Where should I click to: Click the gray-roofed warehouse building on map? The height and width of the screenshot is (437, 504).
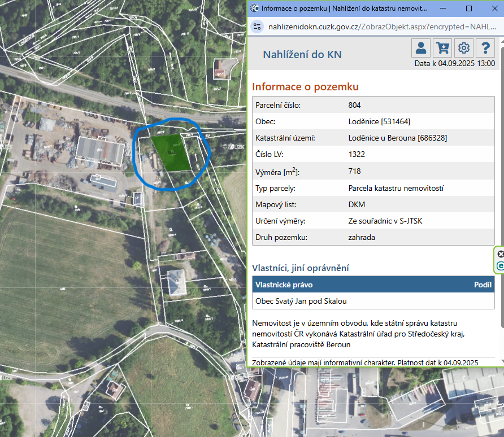point(100,149)
